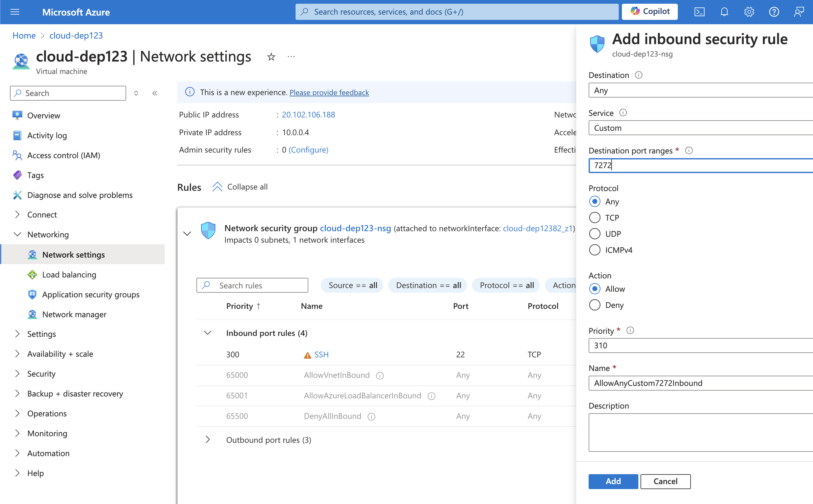Select the TCP protocol radio button

[x=594, y=218]
